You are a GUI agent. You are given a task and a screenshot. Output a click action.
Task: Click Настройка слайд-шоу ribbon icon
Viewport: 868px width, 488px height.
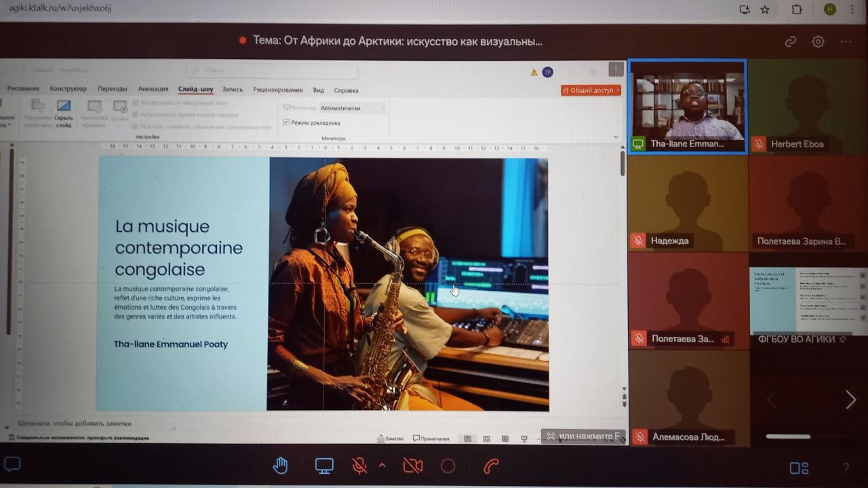[38, 113]
